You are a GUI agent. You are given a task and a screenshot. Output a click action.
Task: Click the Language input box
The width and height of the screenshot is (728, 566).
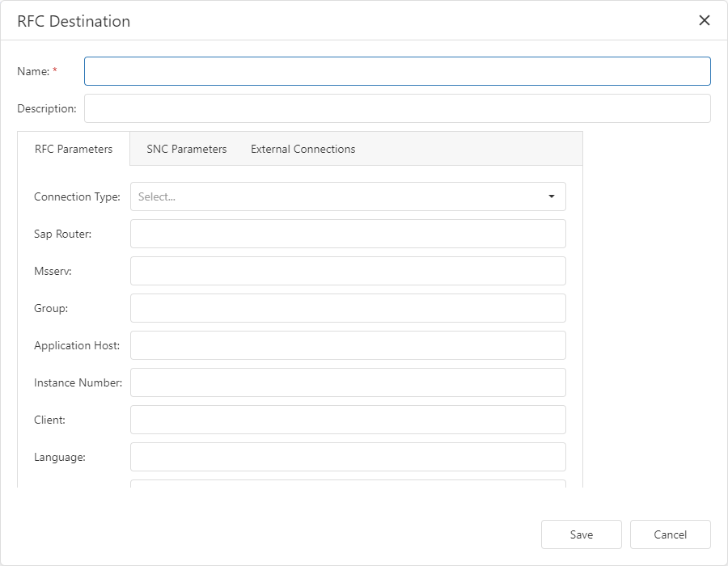click(348, 457)
